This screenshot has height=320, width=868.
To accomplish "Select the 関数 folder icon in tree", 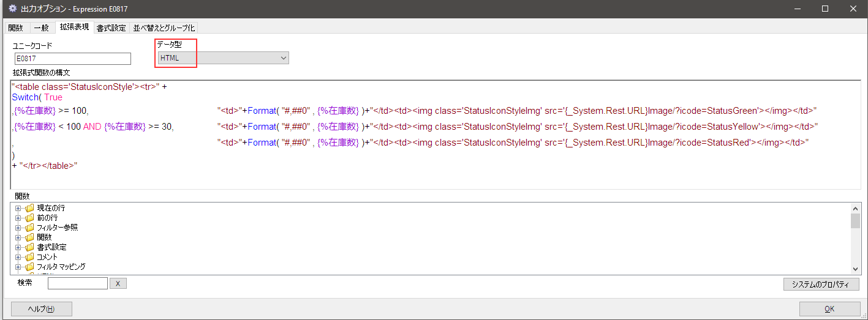I will pos(29,237).
